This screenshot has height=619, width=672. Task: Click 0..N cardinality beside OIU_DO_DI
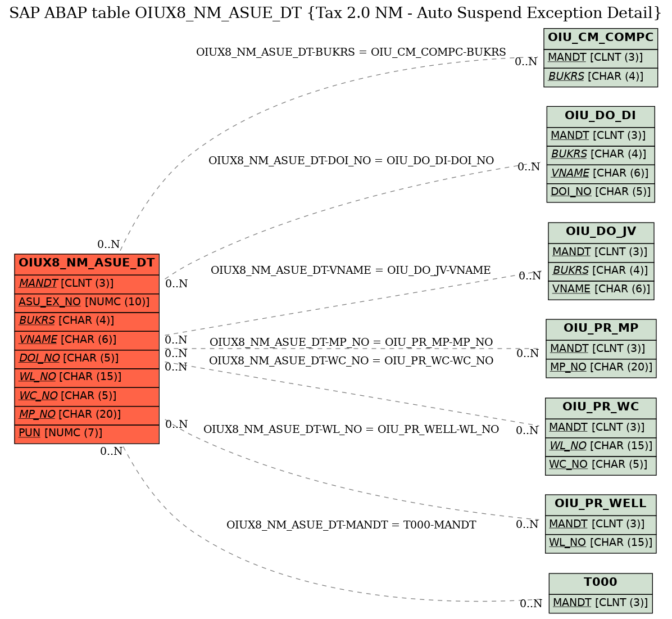point(529,168)
